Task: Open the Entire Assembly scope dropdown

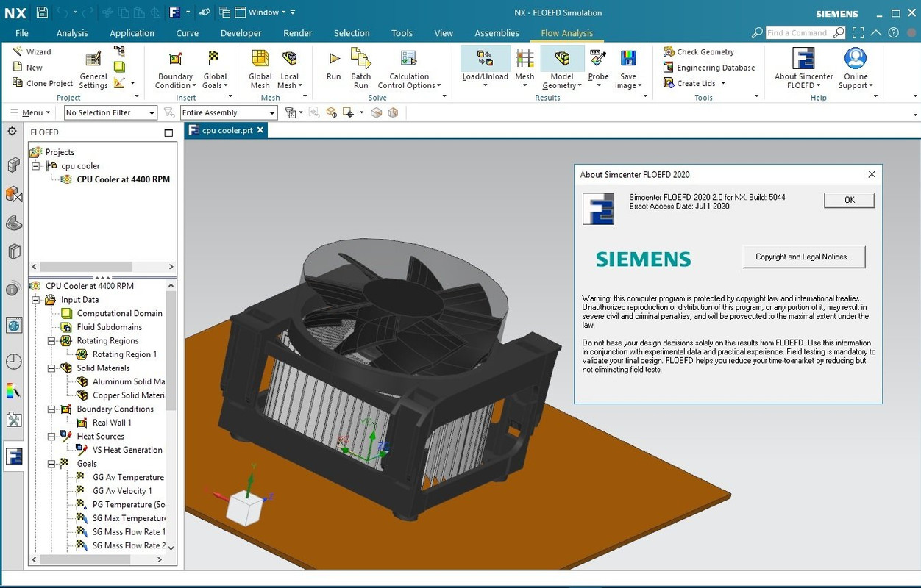Action: point(228,112)
